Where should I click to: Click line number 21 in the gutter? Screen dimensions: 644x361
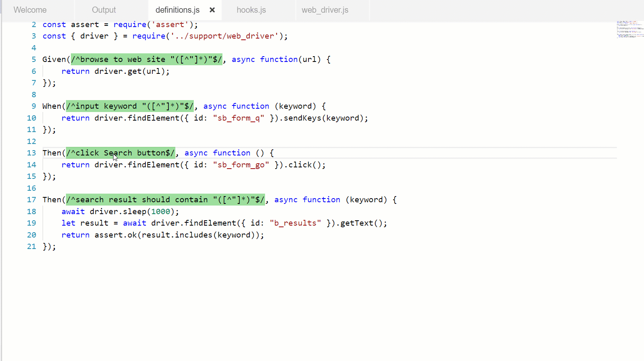point(32,247)
